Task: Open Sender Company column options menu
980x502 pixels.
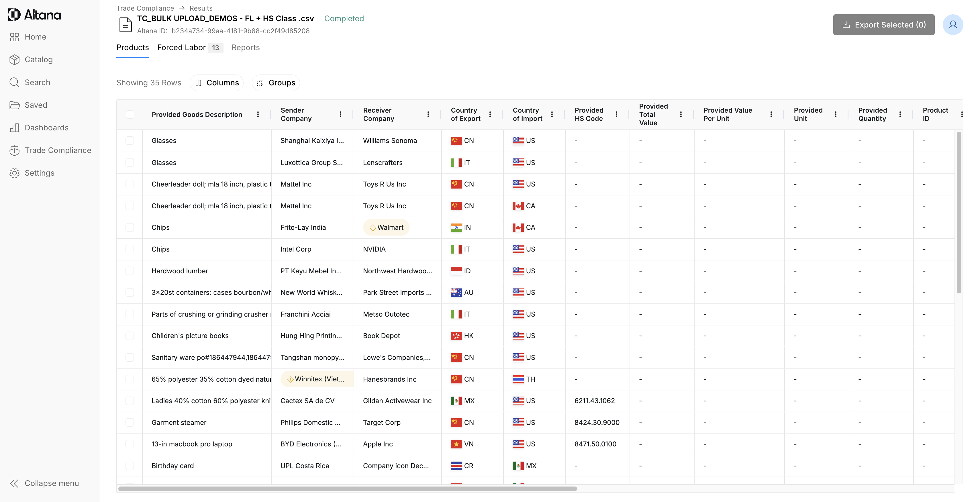Action: pyautogui.click(x=340, y=115)
